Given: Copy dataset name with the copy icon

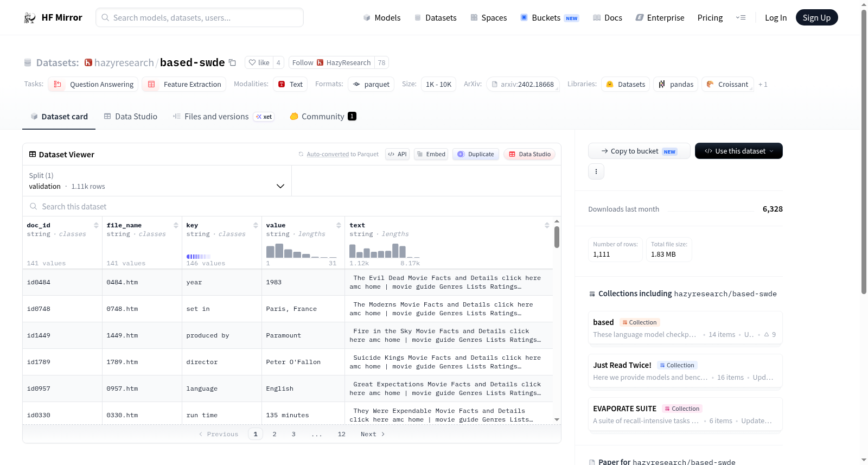Looking at the screenshot, I should 232,62.
